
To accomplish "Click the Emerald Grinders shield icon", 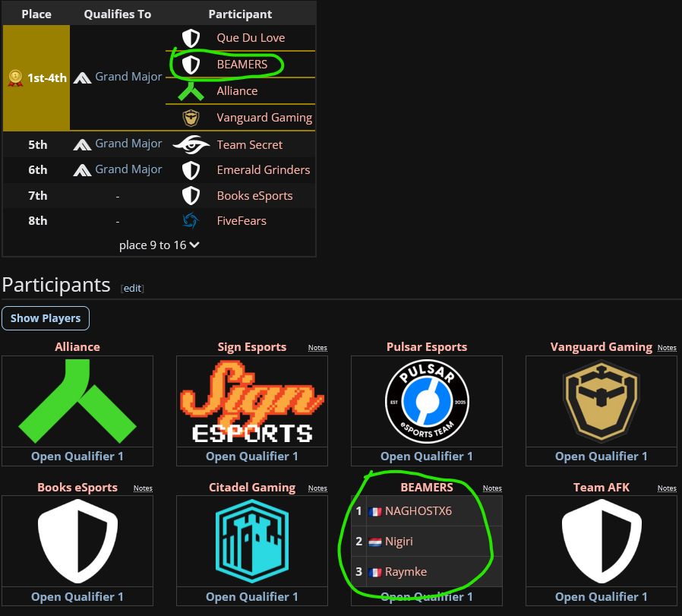I will 191,171.
